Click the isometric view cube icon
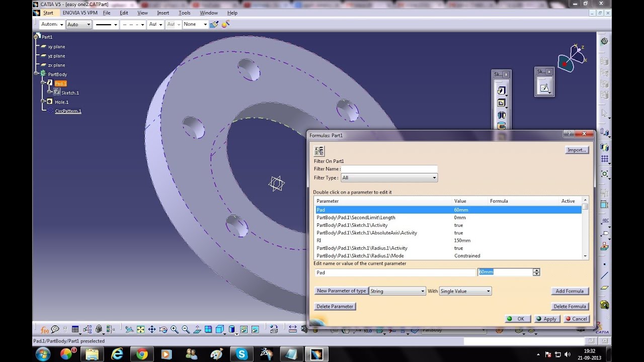This screenshot has height=362, width=644. (219, 329)
